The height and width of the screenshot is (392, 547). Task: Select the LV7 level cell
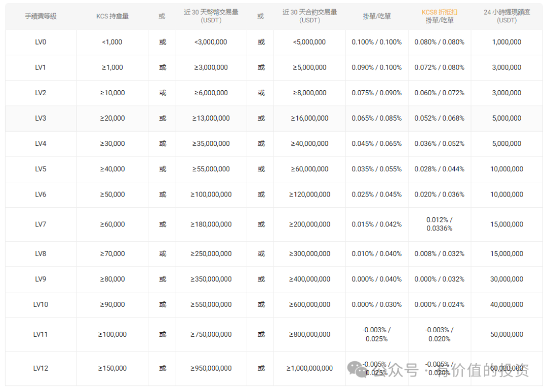[x=41, y=224]
